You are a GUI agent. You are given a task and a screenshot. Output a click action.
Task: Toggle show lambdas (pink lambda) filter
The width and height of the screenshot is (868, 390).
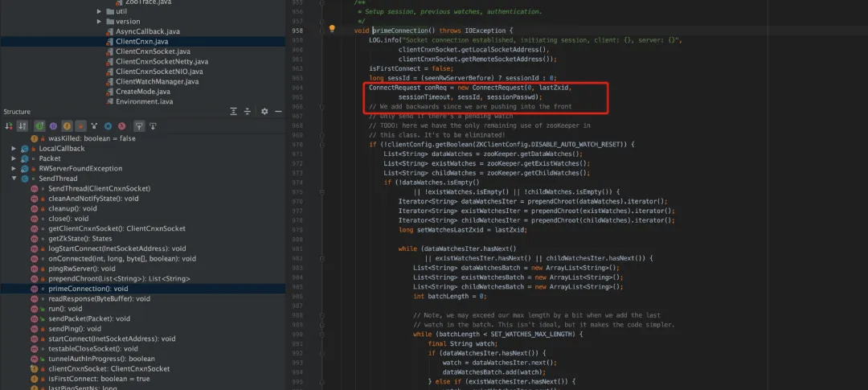click(122, 126)
